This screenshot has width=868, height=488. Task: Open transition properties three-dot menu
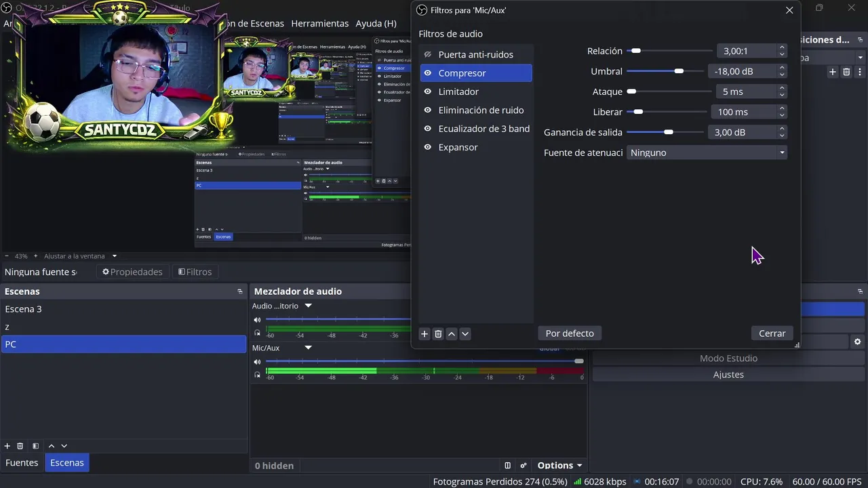pyautogui.click(x=860, y=72)
